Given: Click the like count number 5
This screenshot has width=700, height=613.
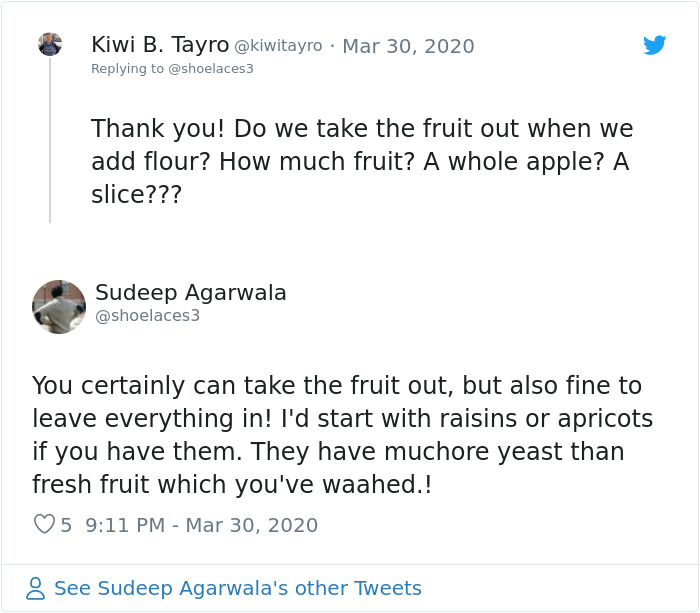Looking at the screenshot, I should point(66,524).
